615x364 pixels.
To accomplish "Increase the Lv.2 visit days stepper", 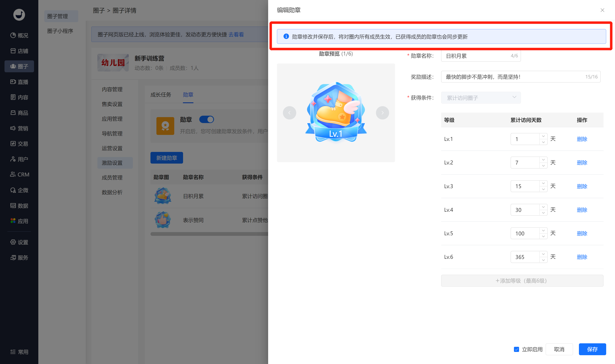I will point(543,160).
